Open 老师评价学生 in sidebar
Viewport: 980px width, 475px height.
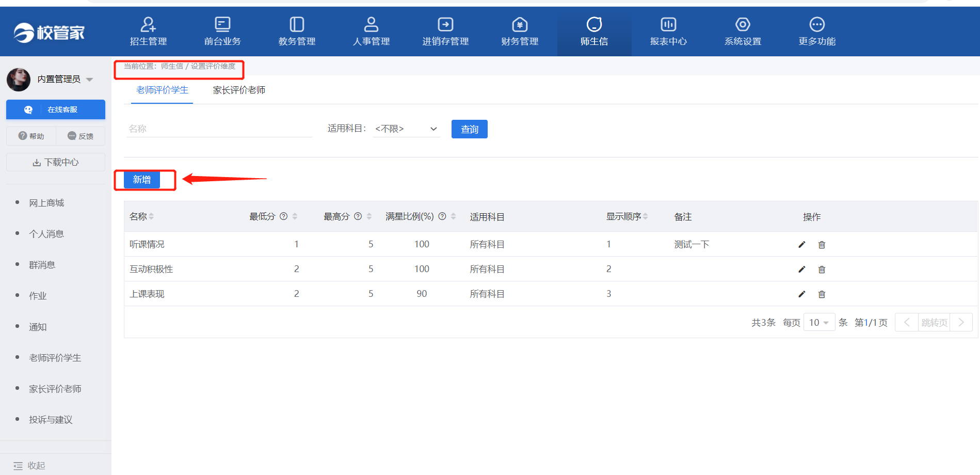pos(55,358)
